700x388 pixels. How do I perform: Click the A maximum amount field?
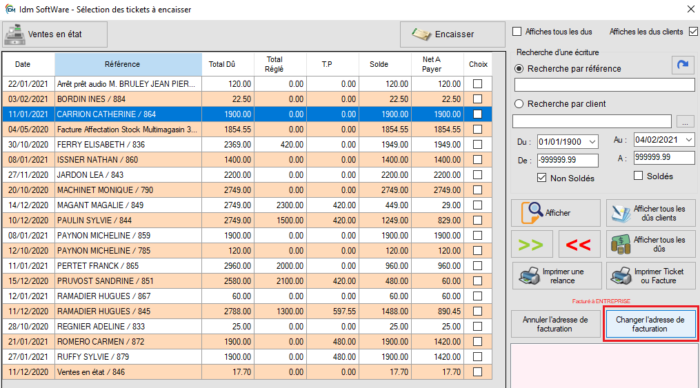(x=664, y=158)
